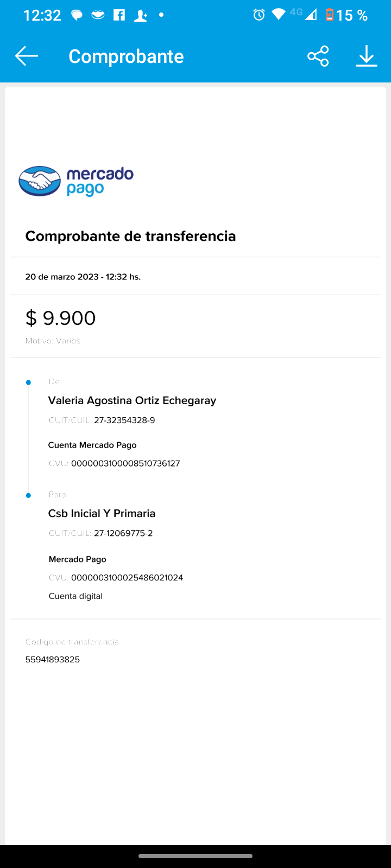Tap transfer code 55941893825
Viewport: 391px width, 868px height.
(53, 660)
